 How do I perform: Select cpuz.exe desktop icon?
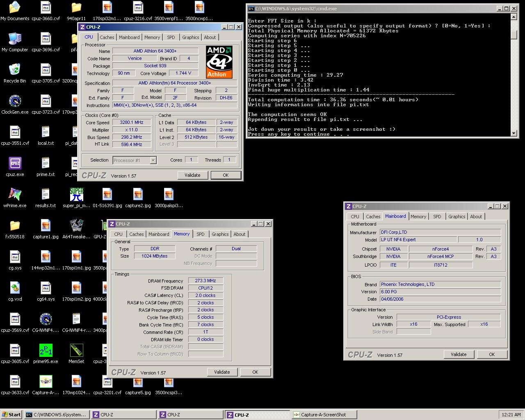coord(15,167)
